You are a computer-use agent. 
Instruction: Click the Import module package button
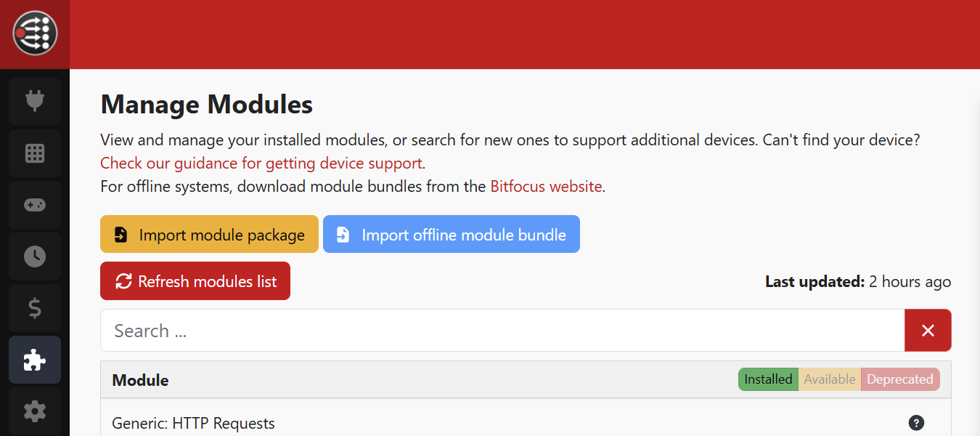[x=209, y=235]
